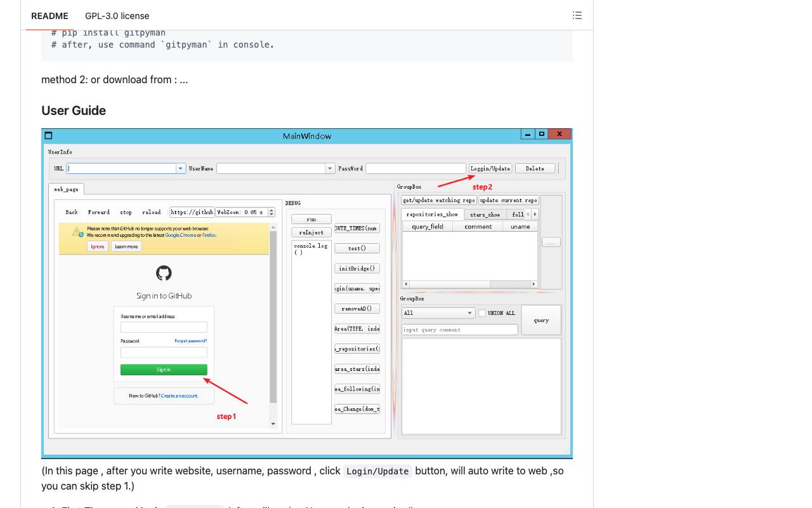Click the console.log() debug text area
Viewport: 812px width, 508px height.
[311, 332]
